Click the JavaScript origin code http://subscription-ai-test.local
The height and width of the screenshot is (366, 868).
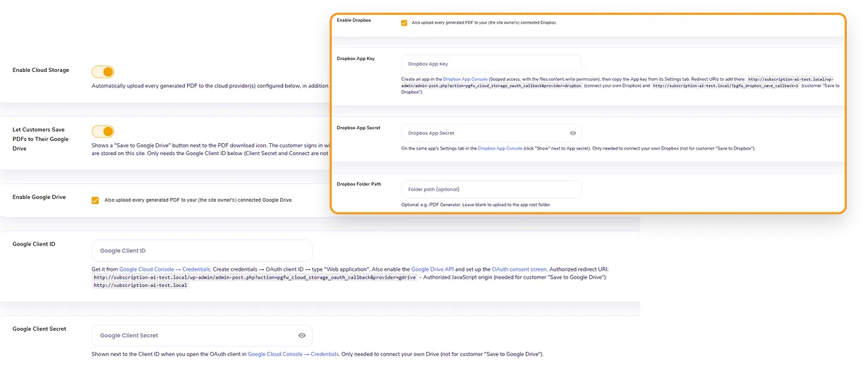[x=141, y=286]
